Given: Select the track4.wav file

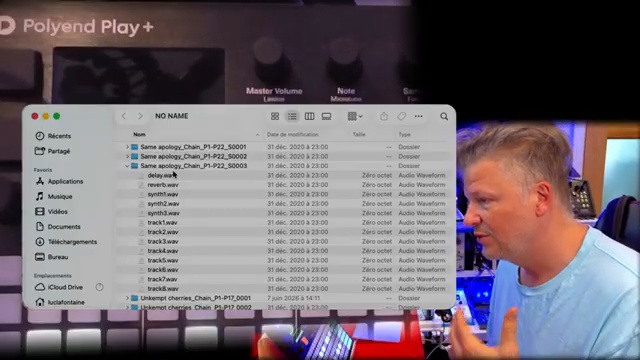Looking at the screenshot, I should (163, 251).
